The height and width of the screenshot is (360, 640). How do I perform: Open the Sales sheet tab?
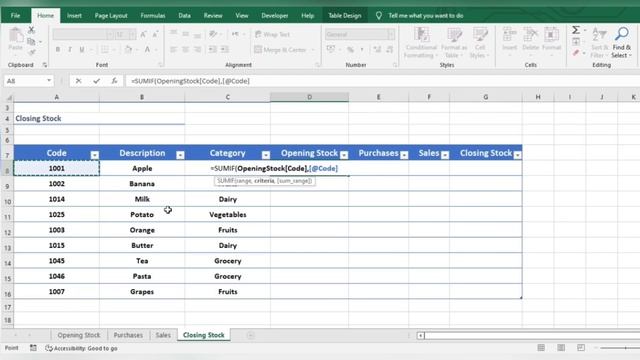163,335
